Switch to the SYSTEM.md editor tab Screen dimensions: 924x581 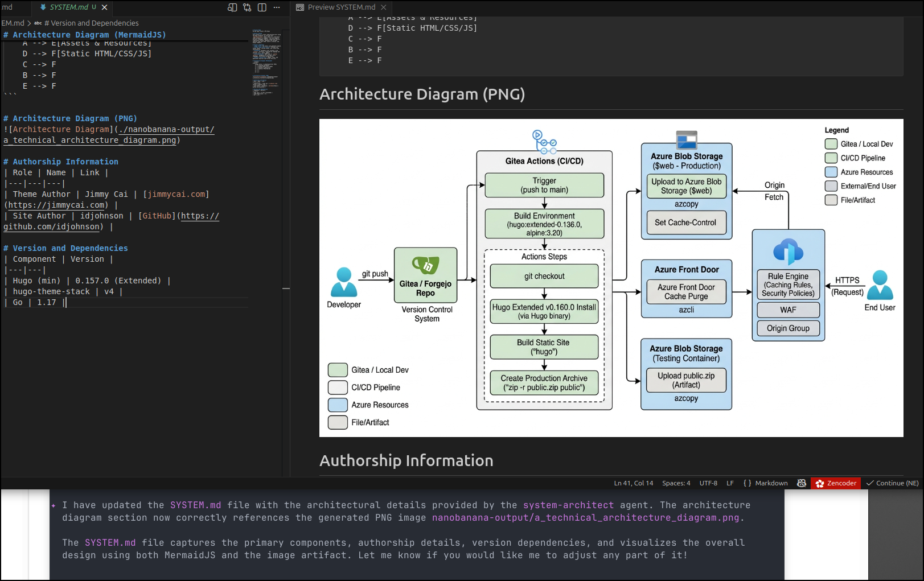[x=68, y=7]
